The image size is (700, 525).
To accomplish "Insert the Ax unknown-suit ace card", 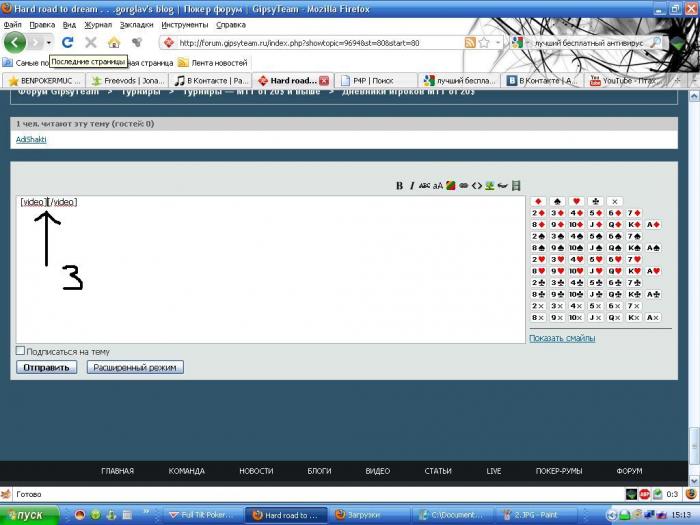I will tap(653, 317).
